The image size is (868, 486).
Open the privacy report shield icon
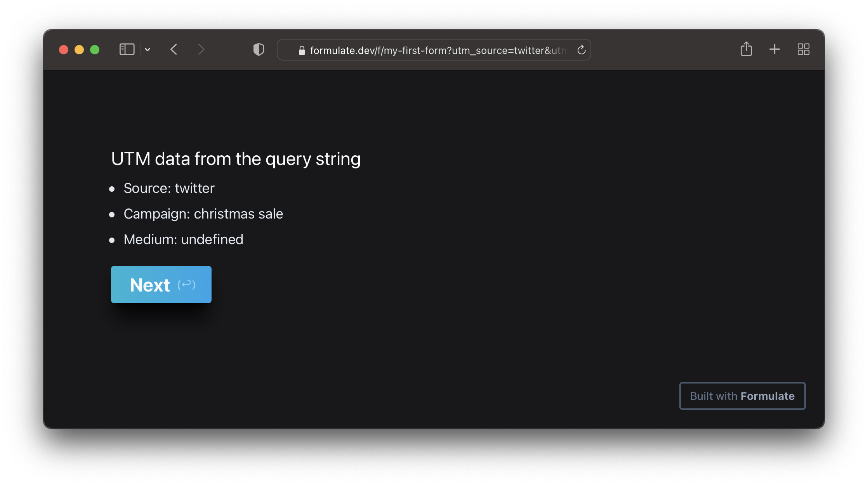click(259, 49)
